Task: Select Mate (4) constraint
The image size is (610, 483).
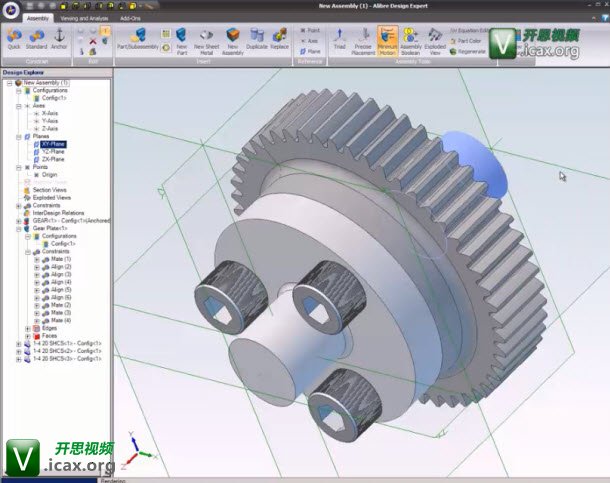Action: [61, 320]
